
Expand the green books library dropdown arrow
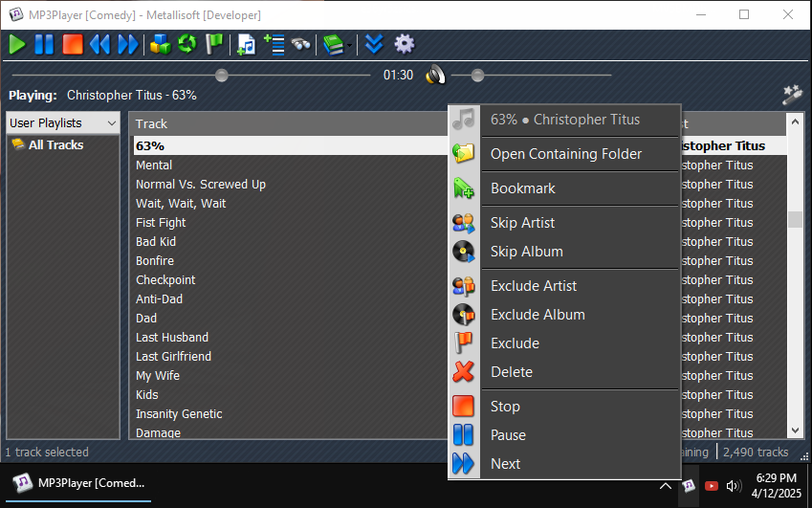click(x=350, y=45)
